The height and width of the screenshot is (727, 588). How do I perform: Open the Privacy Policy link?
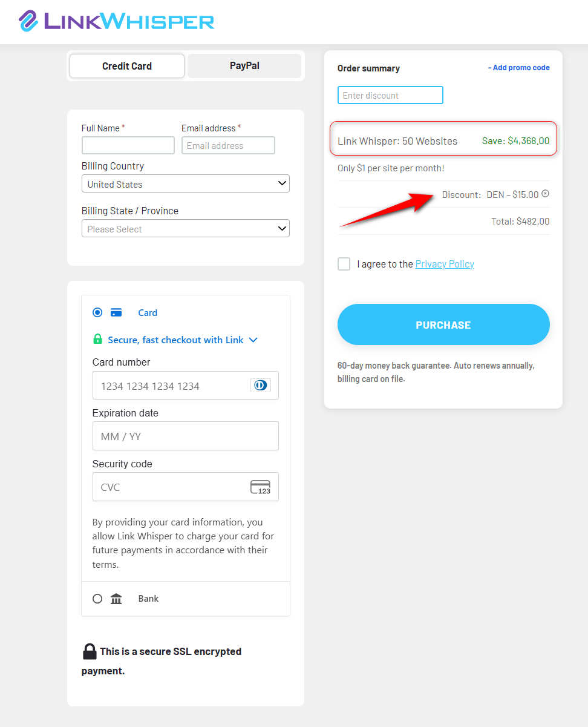444,264
